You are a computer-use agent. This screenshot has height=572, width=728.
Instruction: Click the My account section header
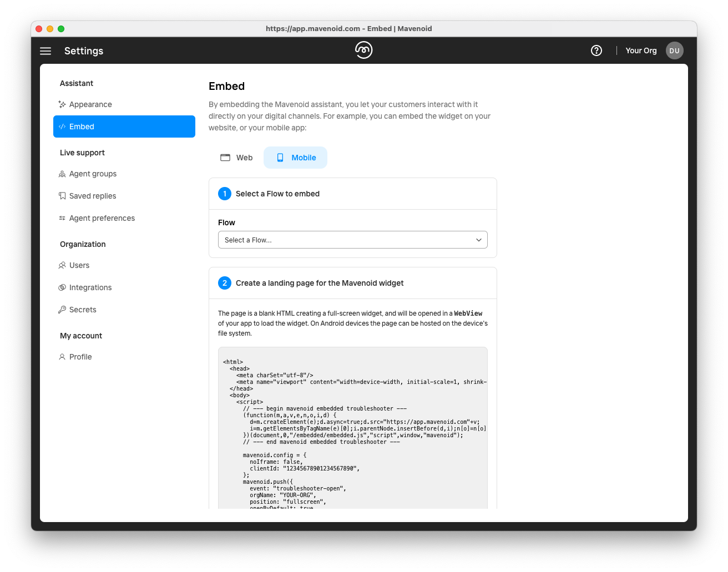pos(81,336)
